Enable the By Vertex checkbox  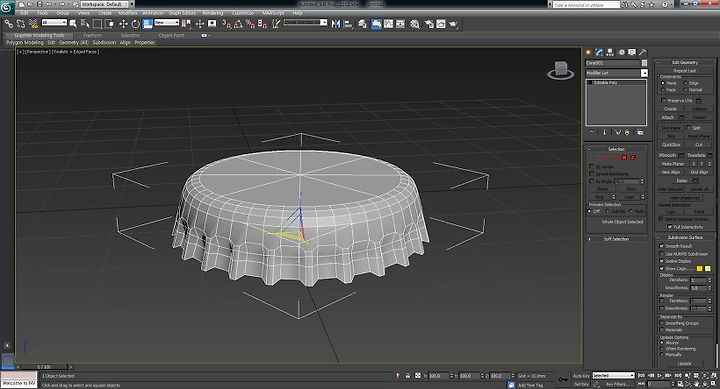point(592,166)
